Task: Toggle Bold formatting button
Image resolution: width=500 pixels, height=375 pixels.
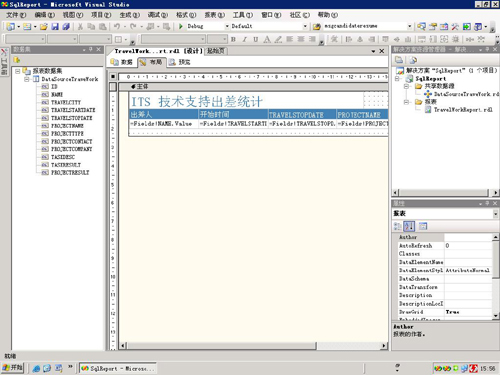Action: coord(233,39)
